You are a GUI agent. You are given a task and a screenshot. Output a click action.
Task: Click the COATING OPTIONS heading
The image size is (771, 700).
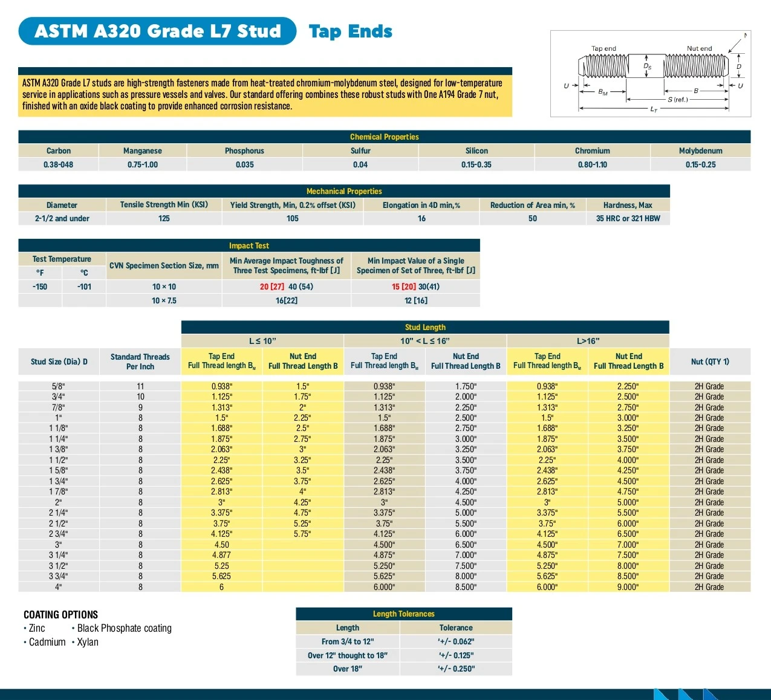60,614
